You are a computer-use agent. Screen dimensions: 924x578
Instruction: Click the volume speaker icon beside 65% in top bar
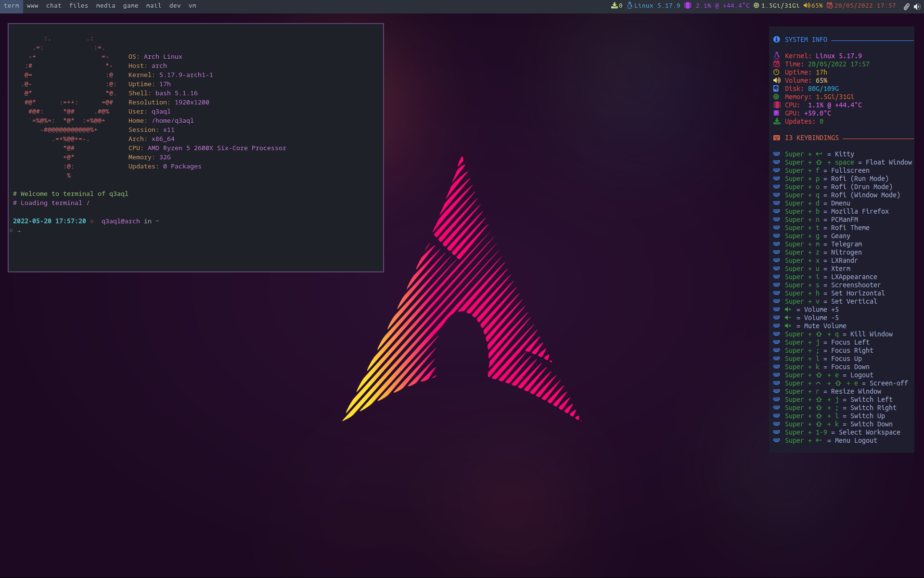[x=807, y=6]
